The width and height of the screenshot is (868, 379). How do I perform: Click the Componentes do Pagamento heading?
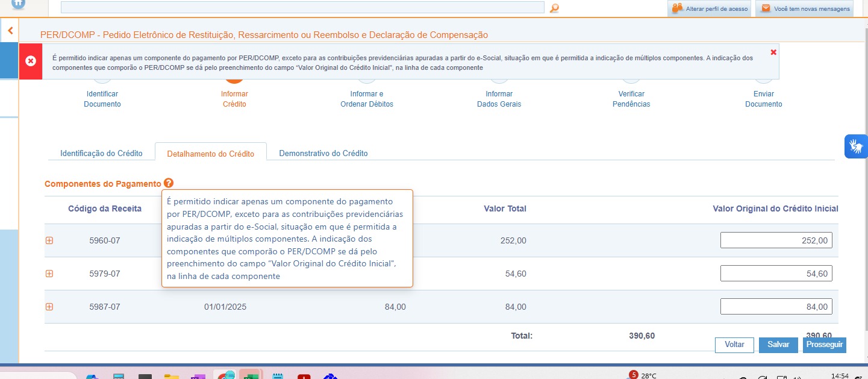tap(103, 184)
